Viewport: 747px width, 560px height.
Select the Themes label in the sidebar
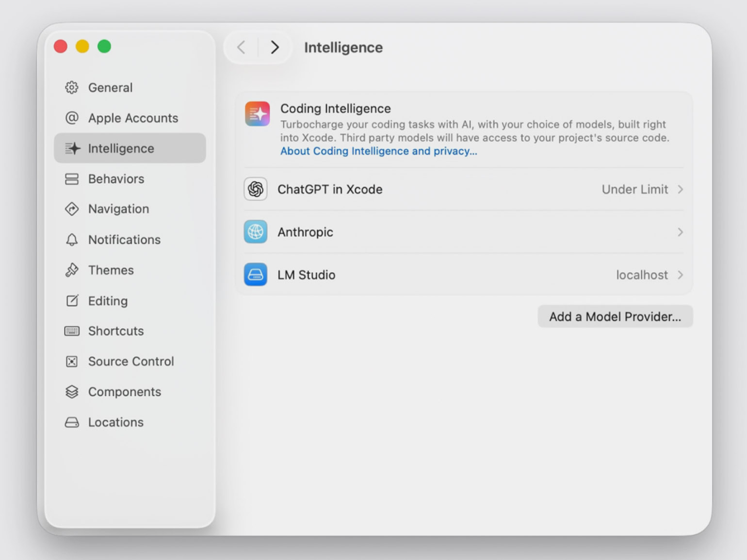pyautogui.click(x=111, y=270)
